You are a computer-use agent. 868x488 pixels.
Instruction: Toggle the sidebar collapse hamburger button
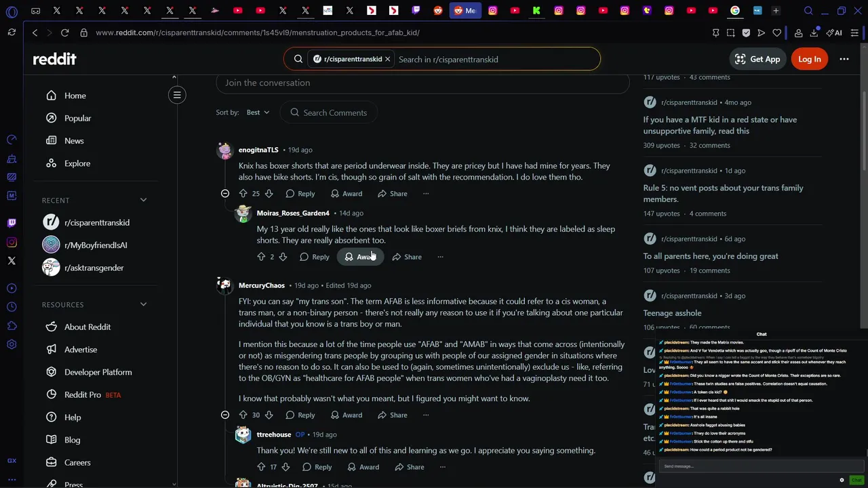pyautogui.click(x=177, y=95)
